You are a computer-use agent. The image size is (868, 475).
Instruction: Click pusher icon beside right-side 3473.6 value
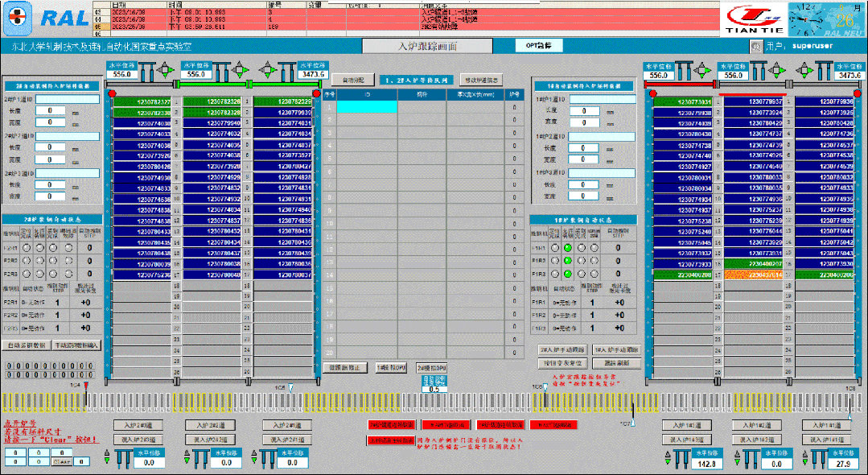[x=824, y=71]
